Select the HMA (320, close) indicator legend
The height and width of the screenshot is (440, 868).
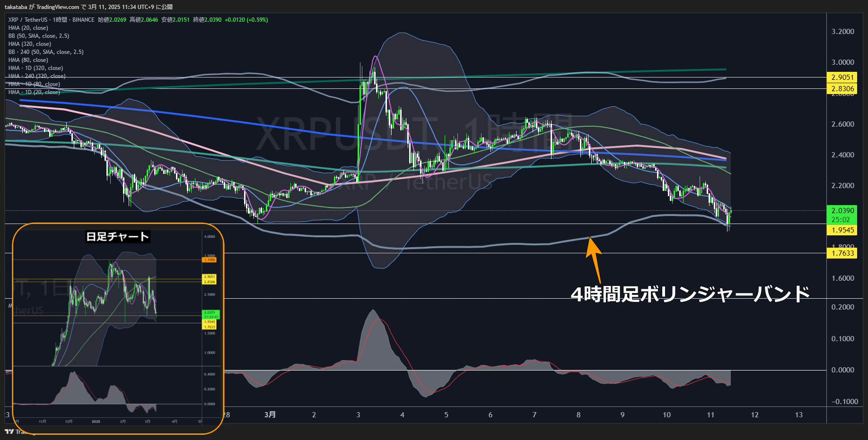30,44
